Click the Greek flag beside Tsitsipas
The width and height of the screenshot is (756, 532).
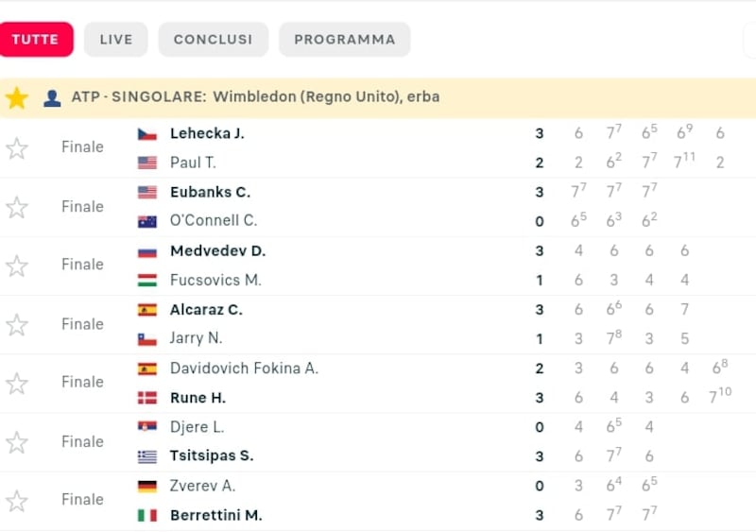147,456
